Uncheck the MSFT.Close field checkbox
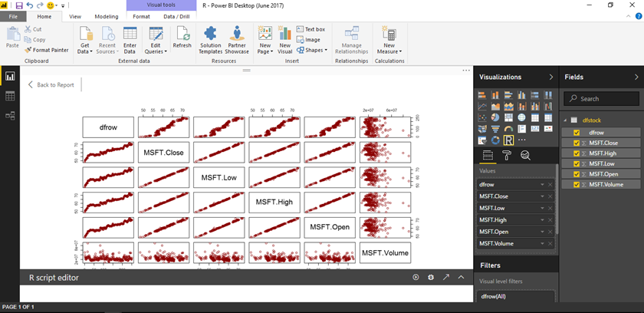The height and width of the screenshot is (313, 644). pos(577,143)
